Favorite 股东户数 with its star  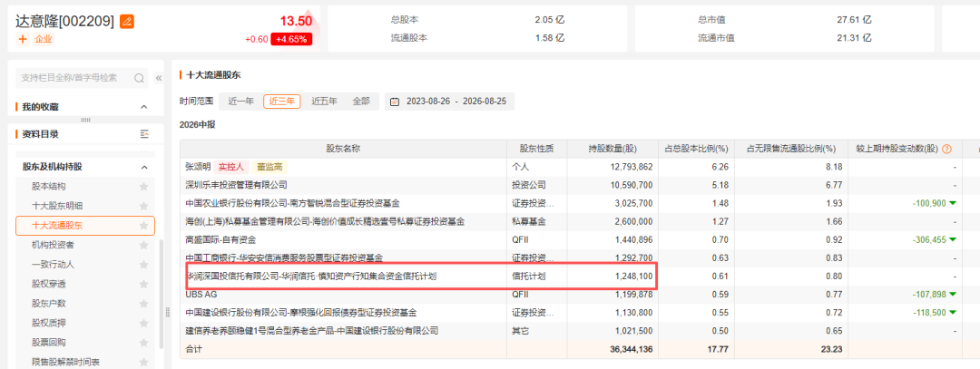click(x=143, y=304)
